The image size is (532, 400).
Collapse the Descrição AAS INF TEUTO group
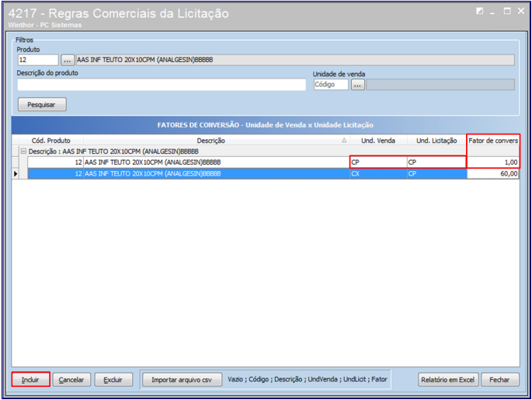23,151
